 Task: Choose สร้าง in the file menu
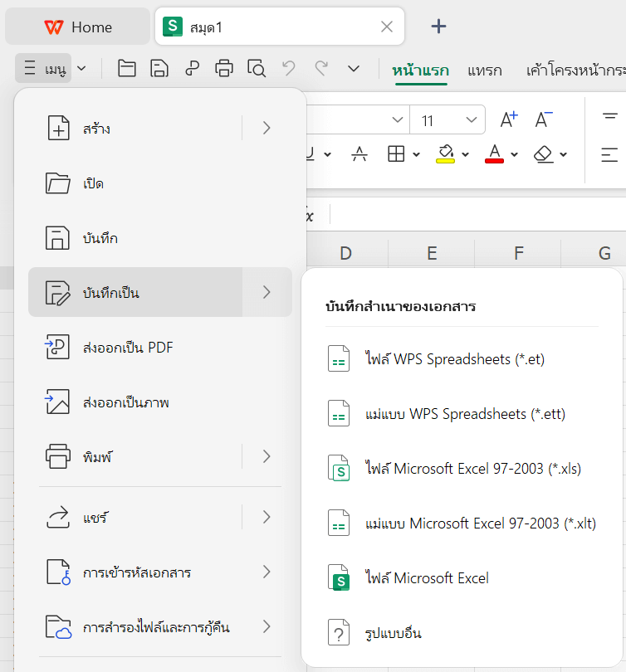(x=135, y=128)
